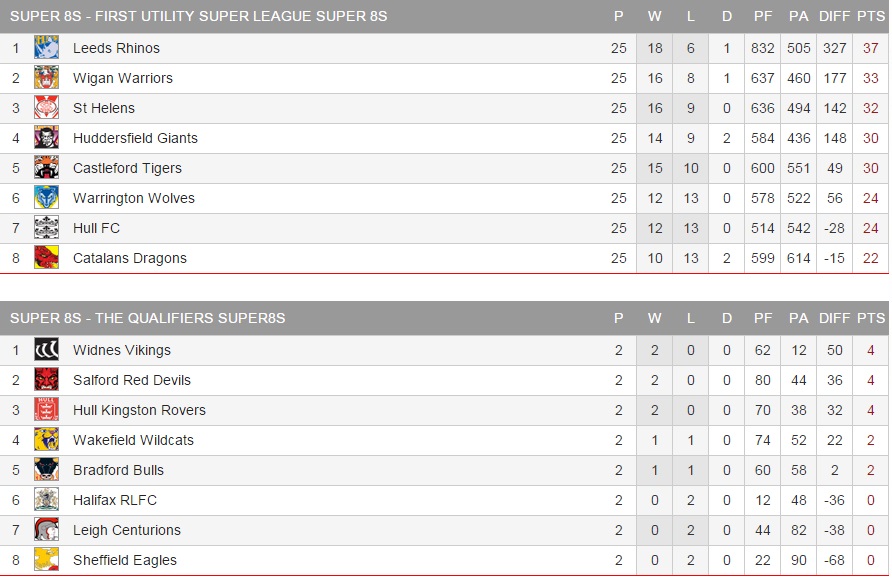
Task: Click PTS column header in Super League table
Action: pyautogui.click(x=870, y=16)
